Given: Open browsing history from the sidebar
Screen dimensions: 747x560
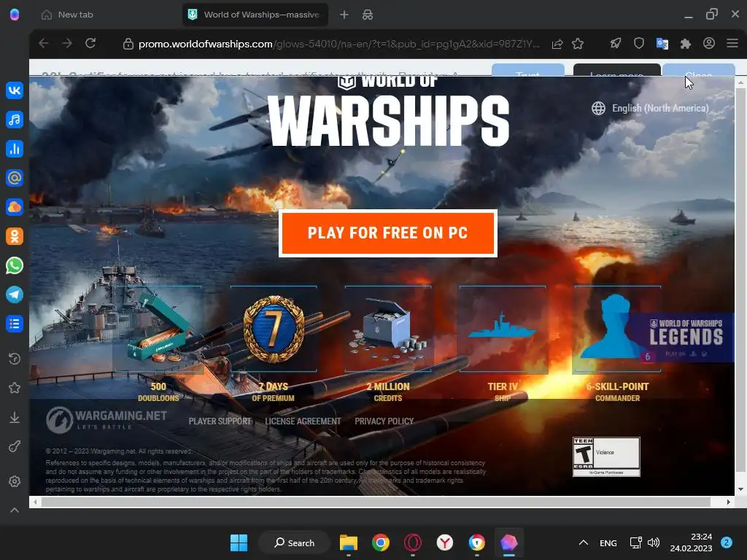Looking at the screenshot, I should pos(15,359).
